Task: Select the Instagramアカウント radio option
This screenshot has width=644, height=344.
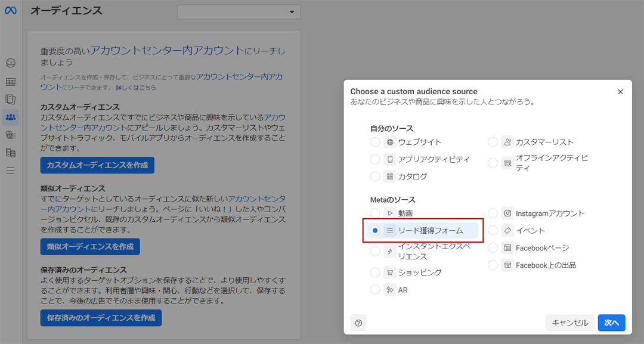Action: tap(493, 213)
